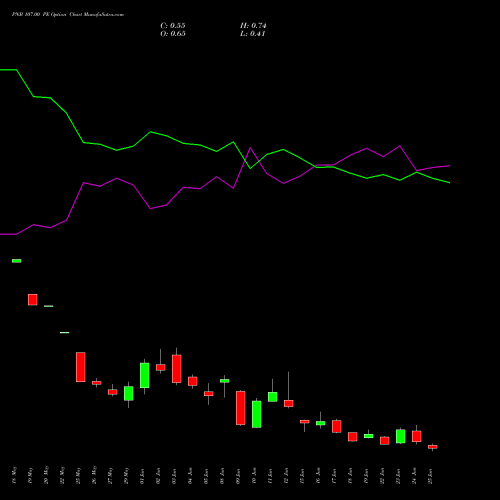
Task: Select the green candle above 10 Jun
Action: tap(257, 414)
